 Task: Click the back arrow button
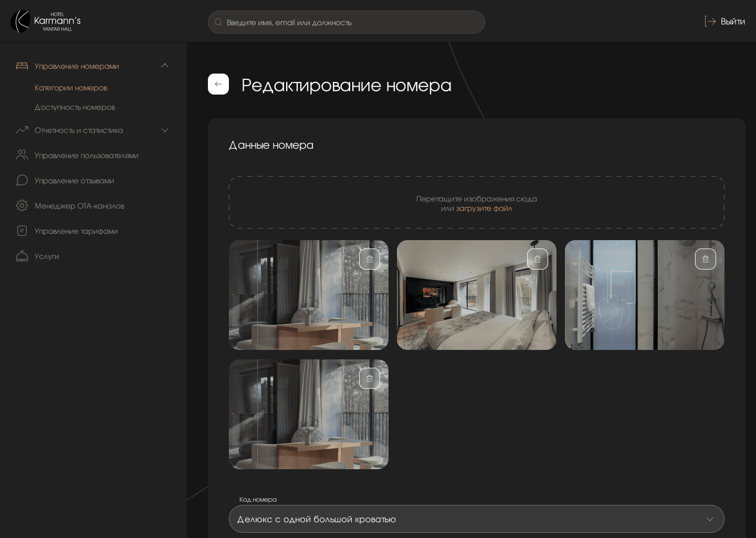[x=218, y=84]
